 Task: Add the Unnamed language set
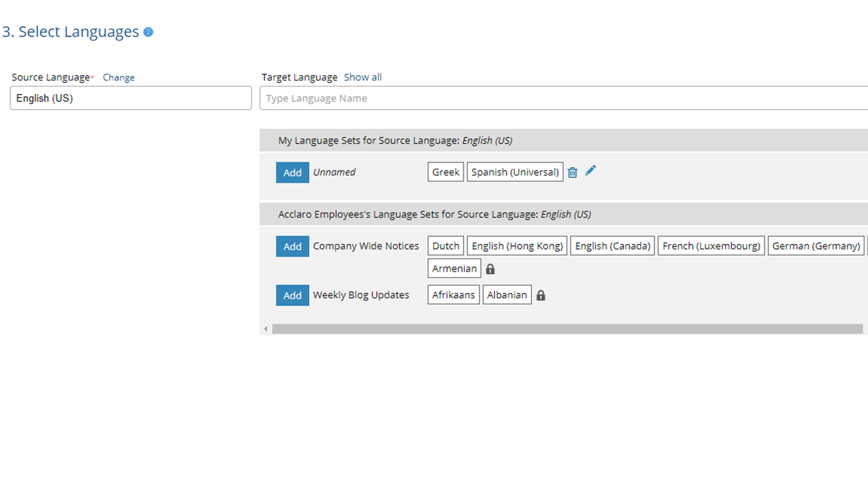click(292, 172)
